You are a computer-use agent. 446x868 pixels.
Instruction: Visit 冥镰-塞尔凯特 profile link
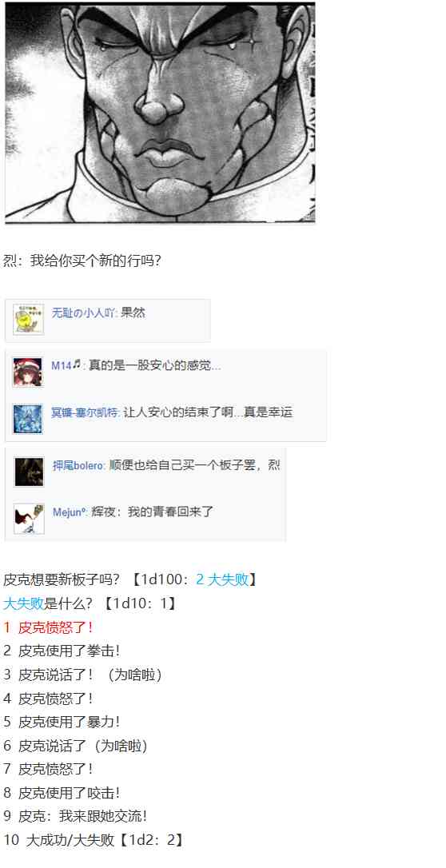click(86, 412)
